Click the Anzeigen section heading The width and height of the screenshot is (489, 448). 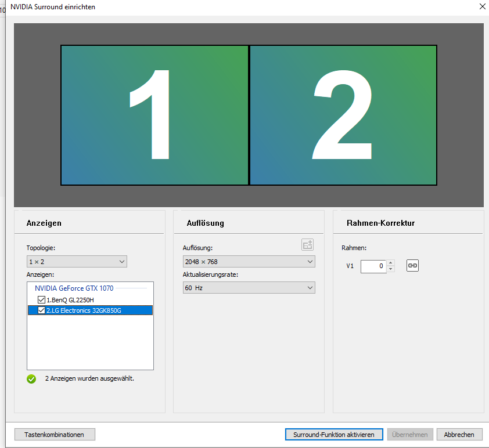point(44,223)
